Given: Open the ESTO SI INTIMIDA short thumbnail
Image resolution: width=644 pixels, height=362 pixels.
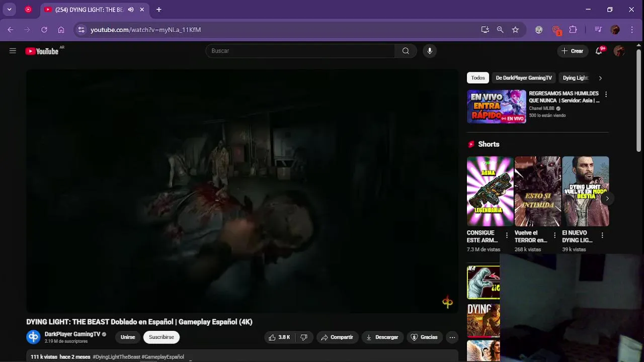Looking at the screenshot, I should coord(538,192).
